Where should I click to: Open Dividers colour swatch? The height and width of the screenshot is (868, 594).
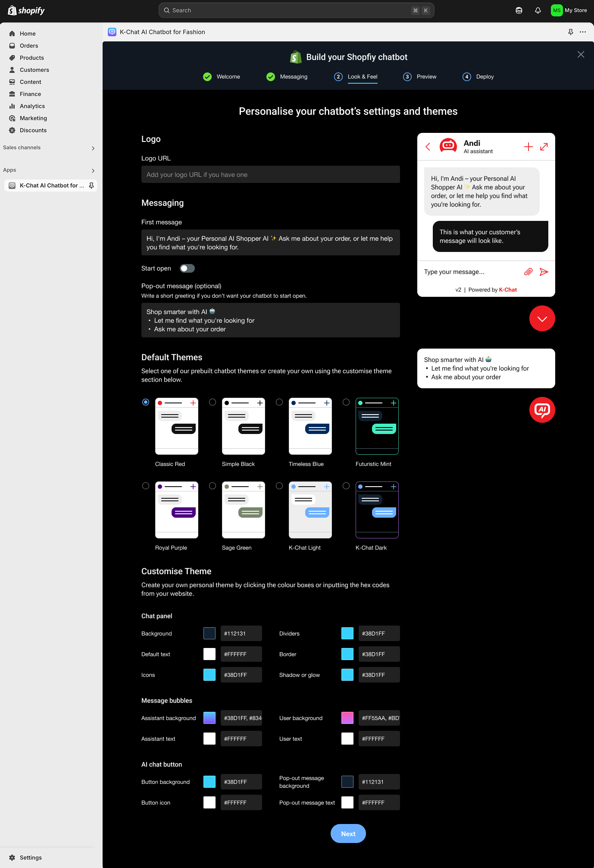[x=347, y=633]
